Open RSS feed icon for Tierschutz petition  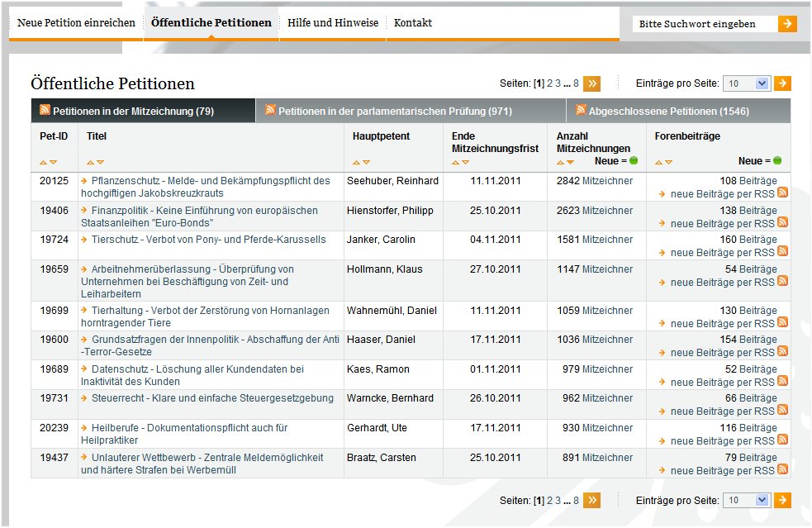[782, 251]
